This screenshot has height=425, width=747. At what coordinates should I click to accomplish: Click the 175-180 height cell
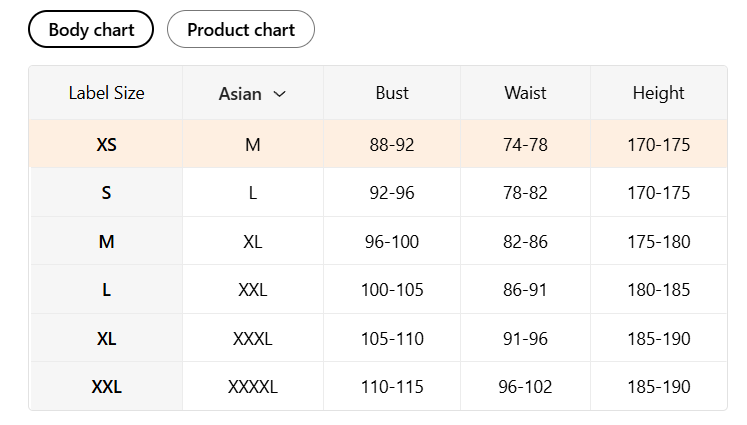click(659, 242)
